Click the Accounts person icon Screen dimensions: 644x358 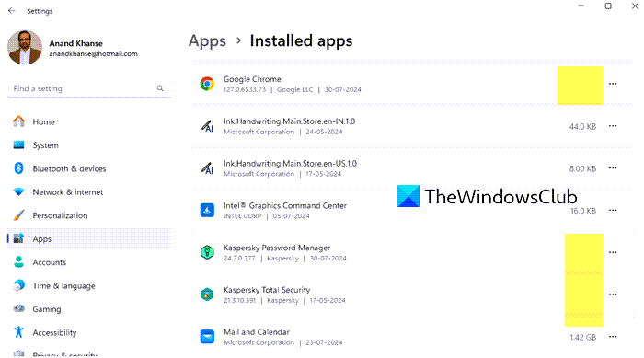point(19,261)
